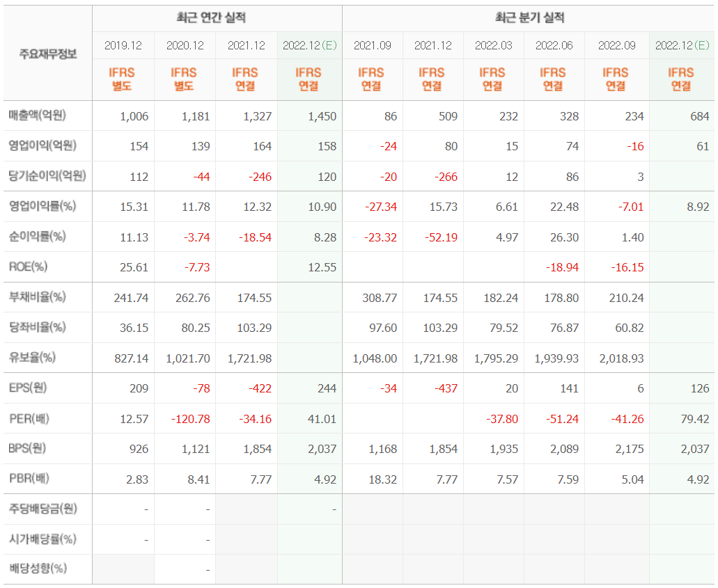Image resolution: width=718 pixels, height=588 pixels.
Task: Click the 1,006 revenue value
Action: (x=134, y=116)
